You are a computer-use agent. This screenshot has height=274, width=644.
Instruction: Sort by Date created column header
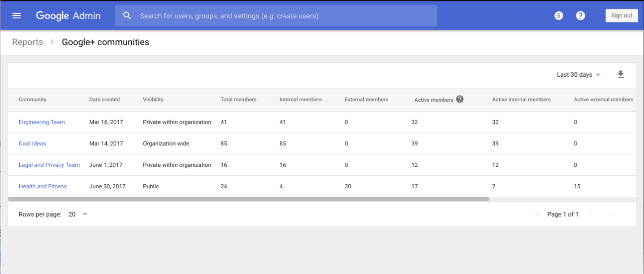click(x=104, y=100)
